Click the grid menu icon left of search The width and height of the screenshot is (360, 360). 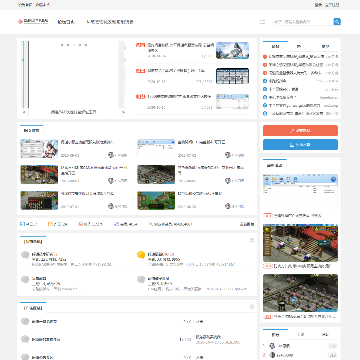pyautogui.click(x=262, y=22)
